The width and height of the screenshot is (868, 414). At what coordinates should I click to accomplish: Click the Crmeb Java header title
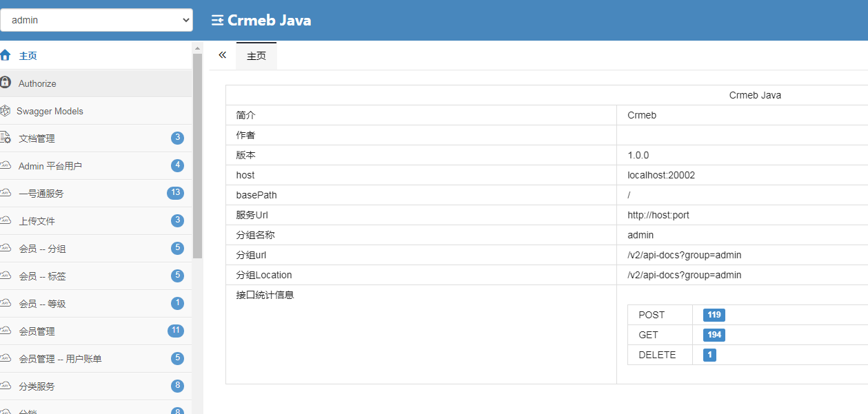coord(270,21)
